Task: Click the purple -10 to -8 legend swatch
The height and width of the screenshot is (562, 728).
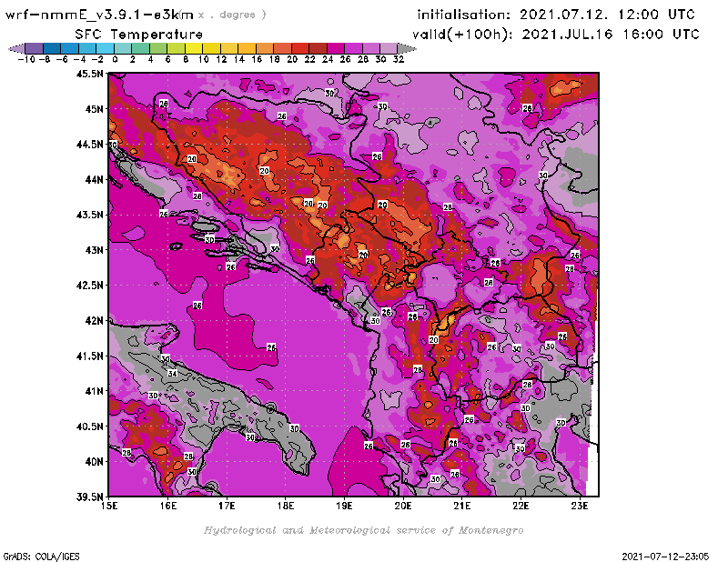Action: click(x=35, y=49)
